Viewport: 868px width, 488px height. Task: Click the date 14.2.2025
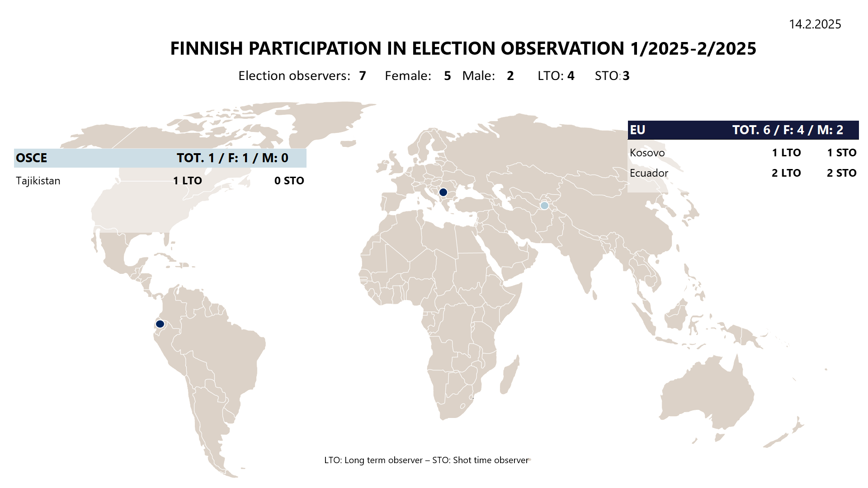(815, 24)
